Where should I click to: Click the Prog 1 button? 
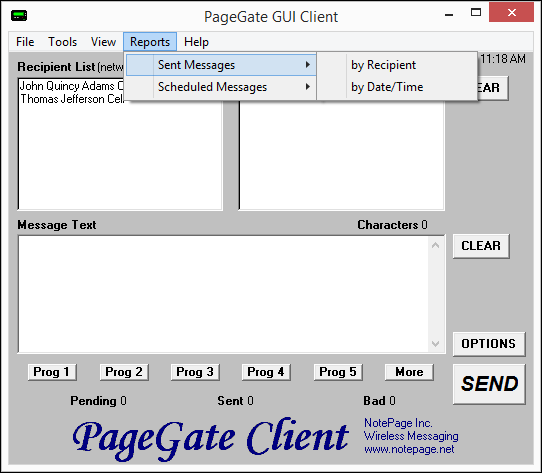pyautogui.click(x=52, y=372)
